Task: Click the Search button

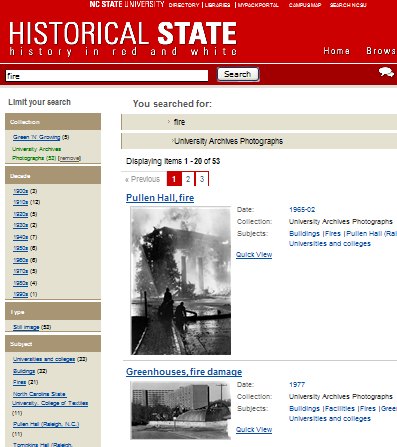Action: click(238, 74)
